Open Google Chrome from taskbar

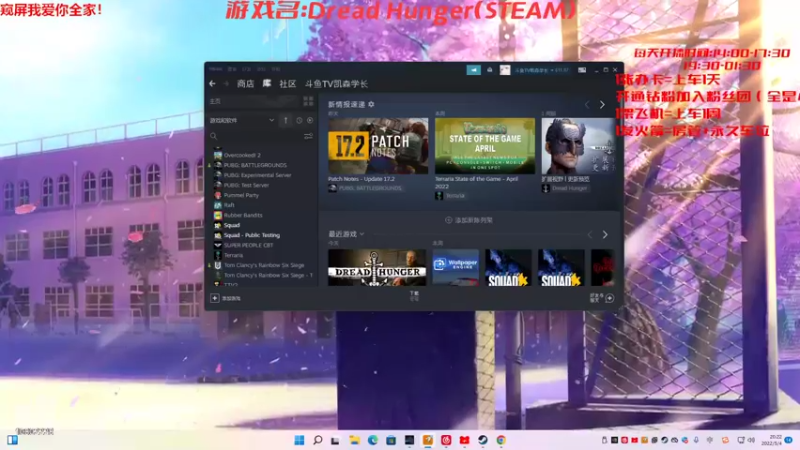click(x=501, y=440)
